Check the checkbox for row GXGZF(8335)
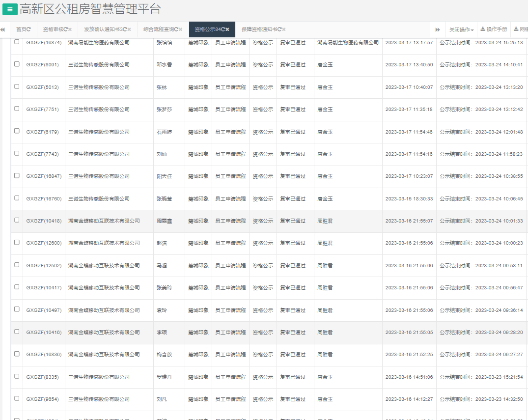Screen dimensions: 528x420 pyautogui.click(x=16, y=377)
